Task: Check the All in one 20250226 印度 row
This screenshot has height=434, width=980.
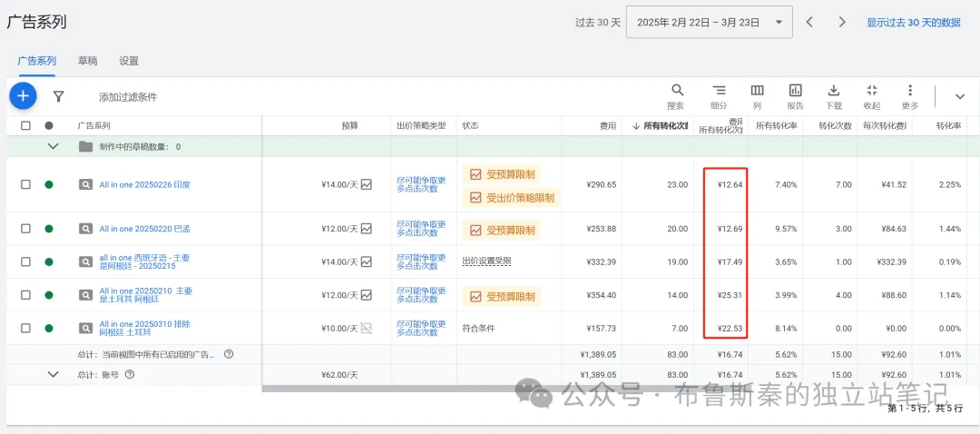Action: click(25, 184)
